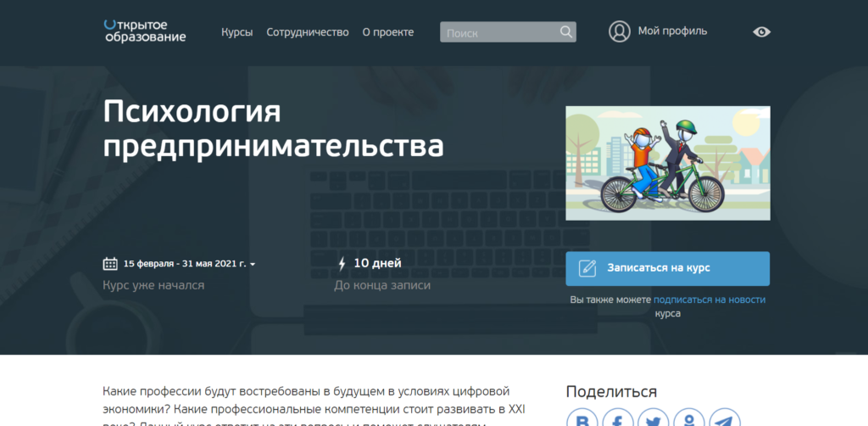Click the search magnifier icon
The image size is (868, 426).
click(566, 32)
